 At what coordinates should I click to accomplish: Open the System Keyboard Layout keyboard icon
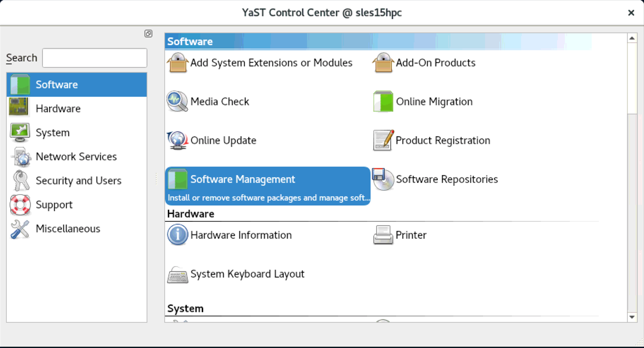177,274
